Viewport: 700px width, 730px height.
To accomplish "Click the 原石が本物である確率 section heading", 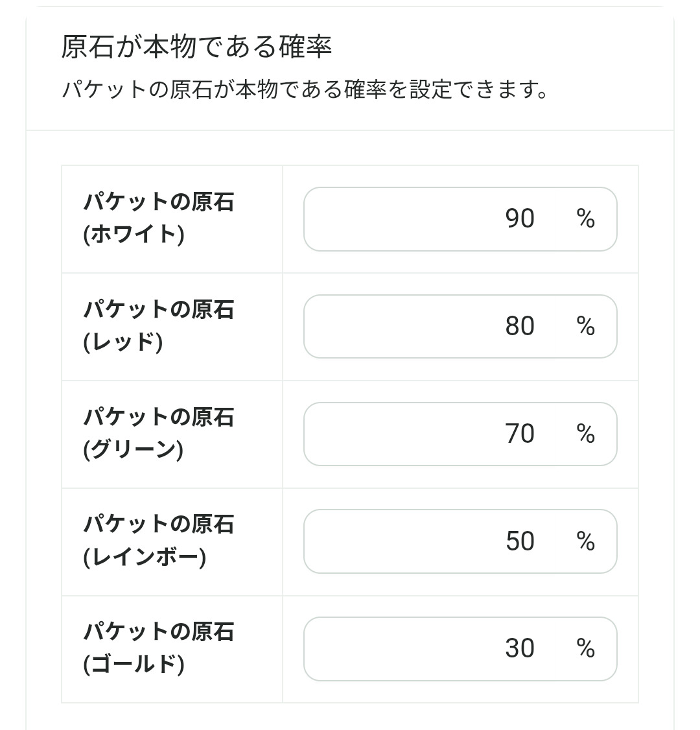I will 196,48.
